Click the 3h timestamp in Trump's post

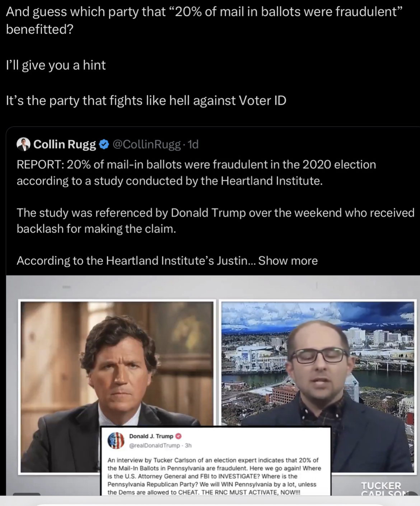pyautogui.click(x=188, y=446)
